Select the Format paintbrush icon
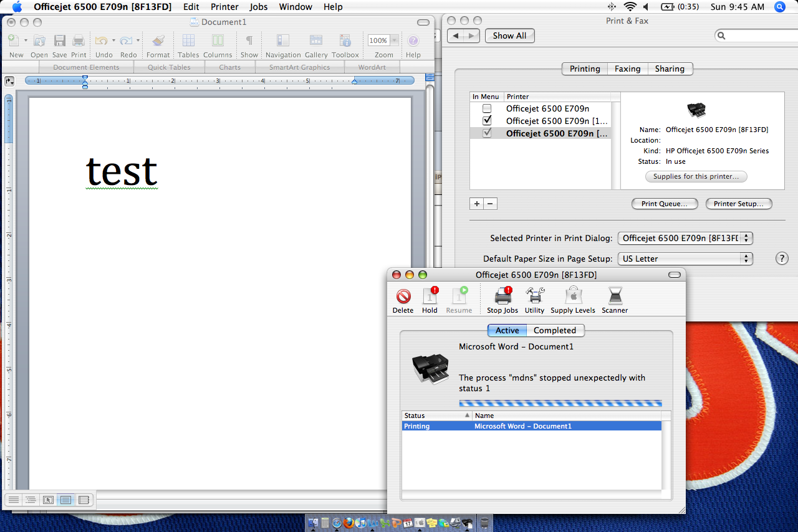 158,41
